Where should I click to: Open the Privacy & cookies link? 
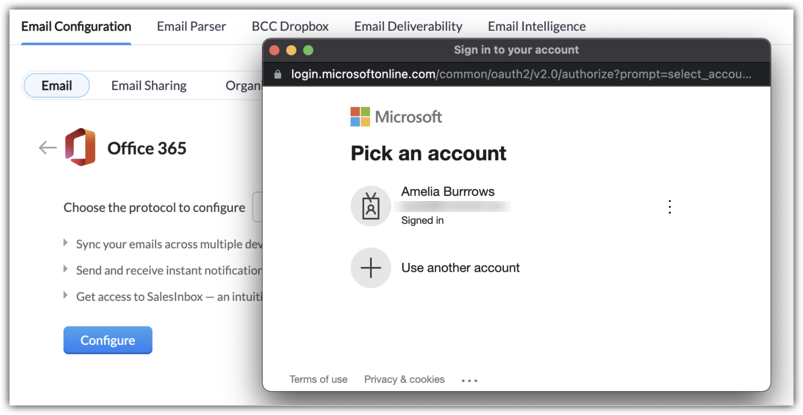[404, 380]
